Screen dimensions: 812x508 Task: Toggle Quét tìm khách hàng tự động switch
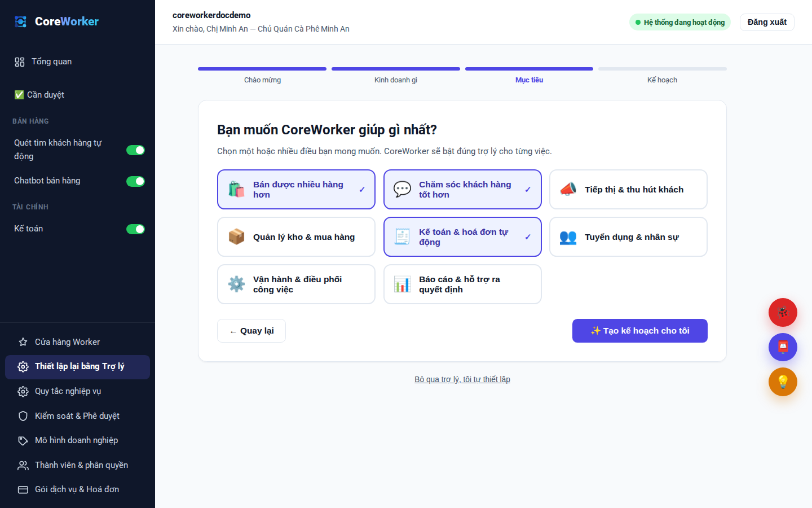tap(135, 150)
